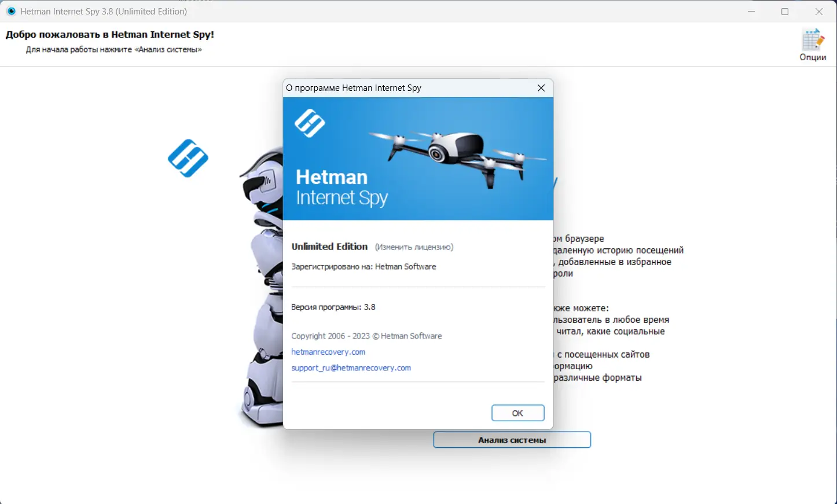Open the support_ru@hetmanrecovery.com email link

[351, 367]
